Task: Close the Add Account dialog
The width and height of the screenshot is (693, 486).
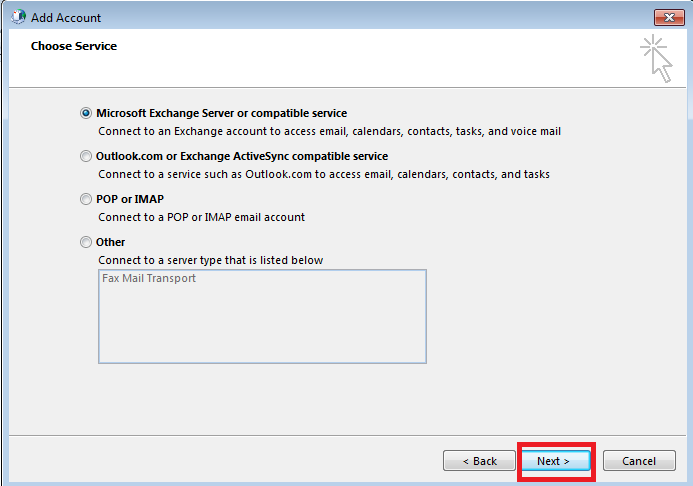Action: tap(669, 17)
